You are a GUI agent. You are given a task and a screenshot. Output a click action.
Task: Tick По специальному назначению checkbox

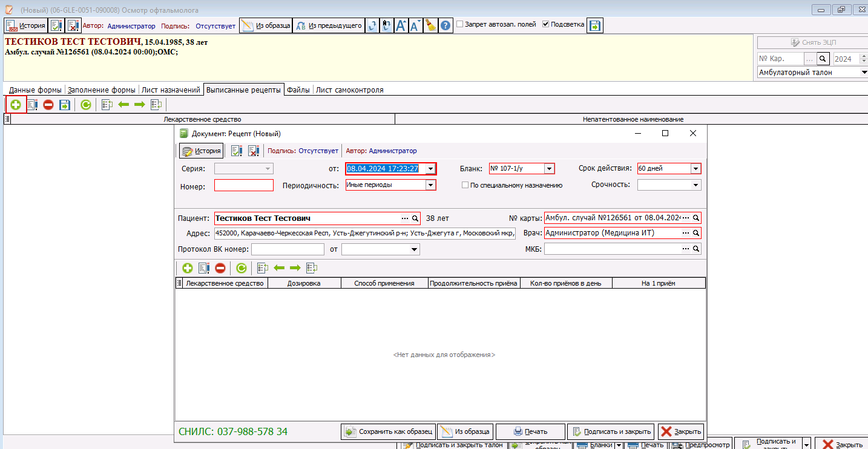pyautogui.click(x=465, y=185)
